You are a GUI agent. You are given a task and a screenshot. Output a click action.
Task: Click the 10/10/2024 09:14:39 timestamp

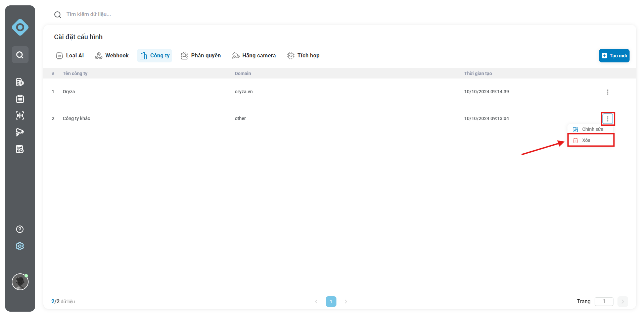point(487,92)
